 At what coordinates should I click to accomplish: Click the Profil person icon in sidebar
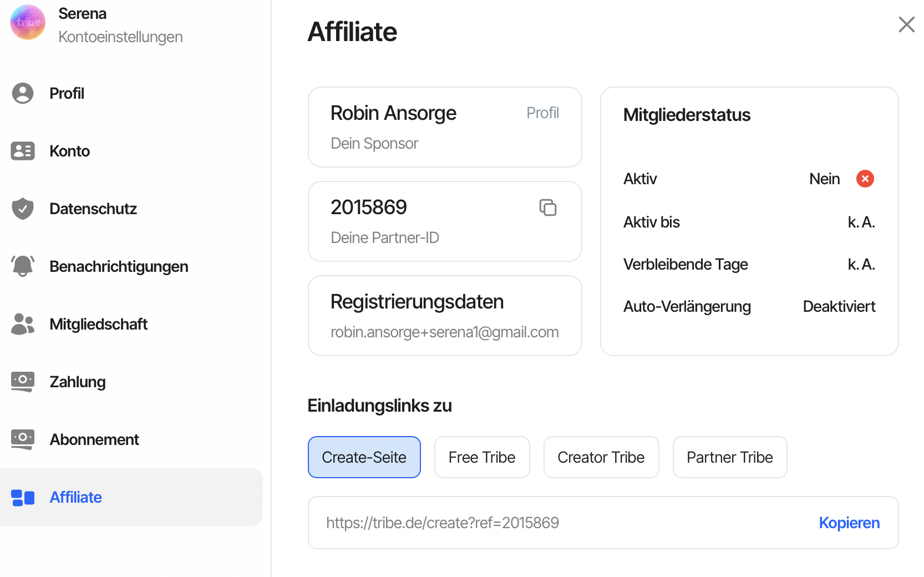(23, 93)
